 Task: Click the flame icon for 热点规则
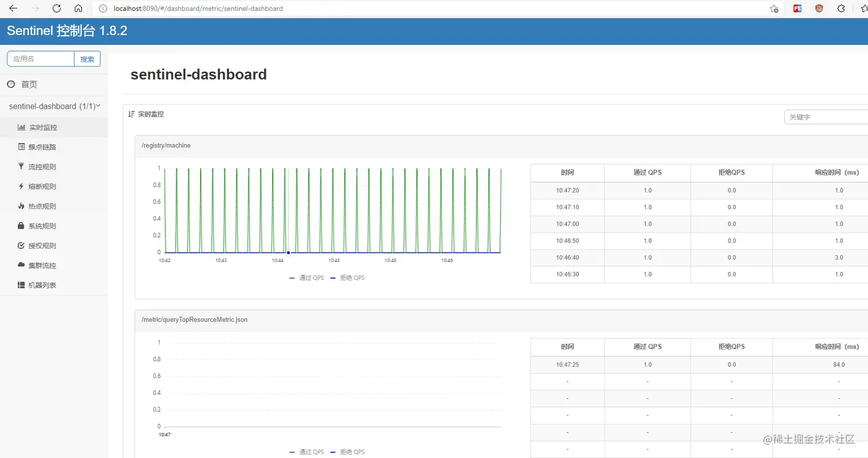coord(21,206)
